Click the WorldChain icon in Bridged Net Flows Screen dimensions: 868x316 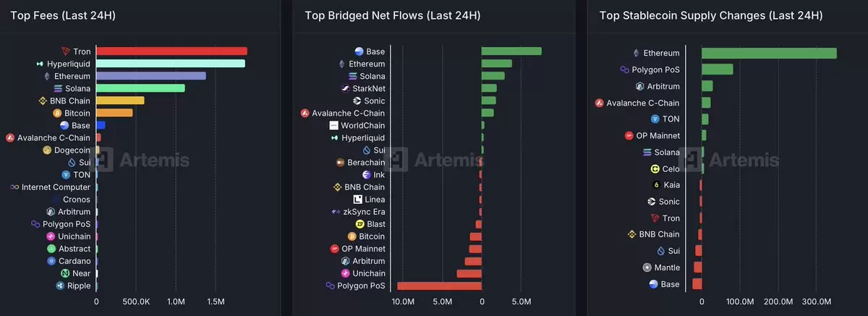(333, 125)
